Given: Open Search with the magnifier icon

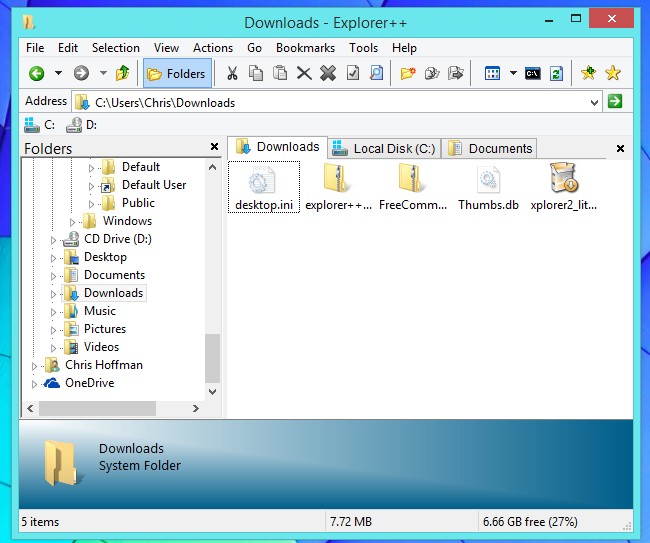Looking at the screenshot, I should (376, 73).
